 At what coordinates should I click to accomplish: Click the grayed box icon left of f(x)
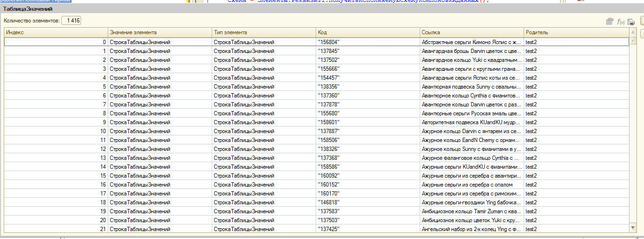coord(610,22)
